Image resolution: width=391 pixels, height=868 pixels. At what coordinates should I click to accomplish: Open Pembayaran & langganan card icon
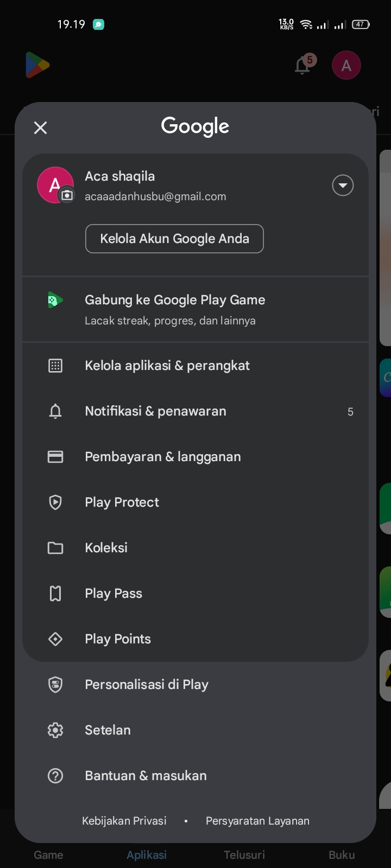[x=55, y=457]
